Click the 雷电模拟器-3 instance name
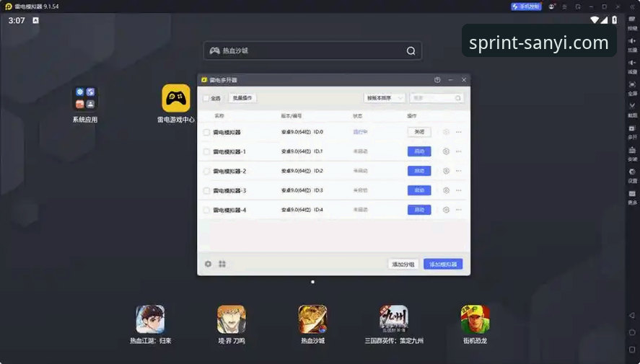The width and height of the screenshot is (640, 364). pyautogui.click(x=229, y=191)
